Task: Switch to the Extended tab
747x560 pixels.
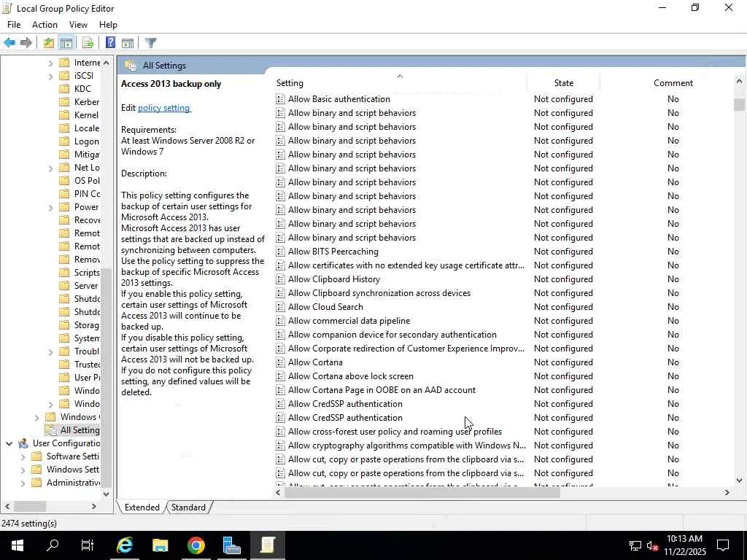Action: coord(142,507)
